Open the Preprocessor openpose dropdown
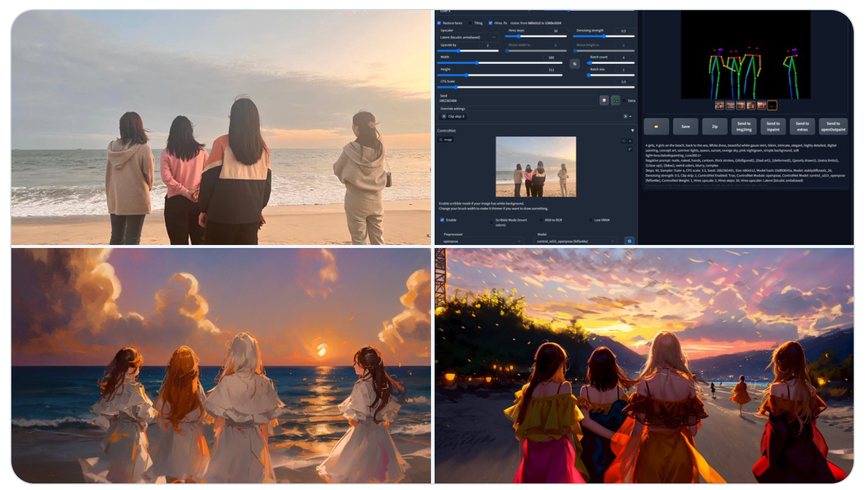This screenshot has height=490, width=868. (x=482, y=241)
